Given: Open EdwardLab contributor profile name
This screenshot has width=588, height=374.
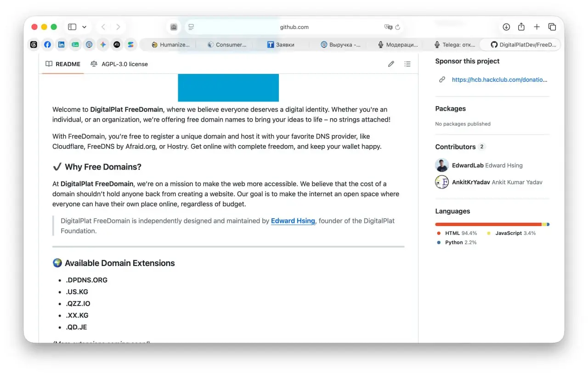Looking at the screenshot, I should (468, 165).
